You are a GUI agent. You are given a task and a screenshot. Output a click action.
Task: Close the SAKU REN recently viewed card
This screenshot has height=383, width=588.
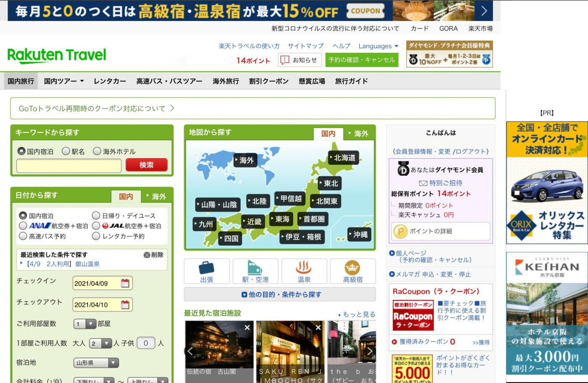318,328
